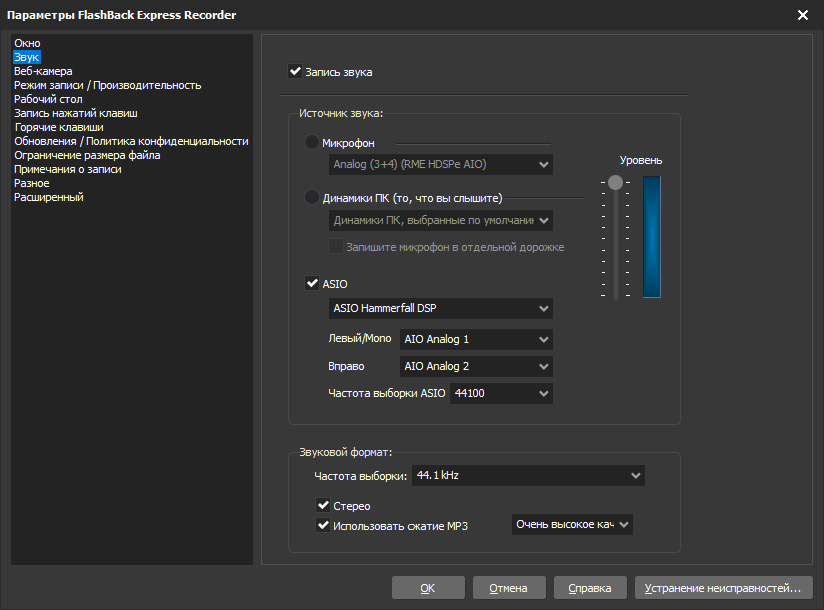Open the Веб-камера settings category

coord(43,71)
